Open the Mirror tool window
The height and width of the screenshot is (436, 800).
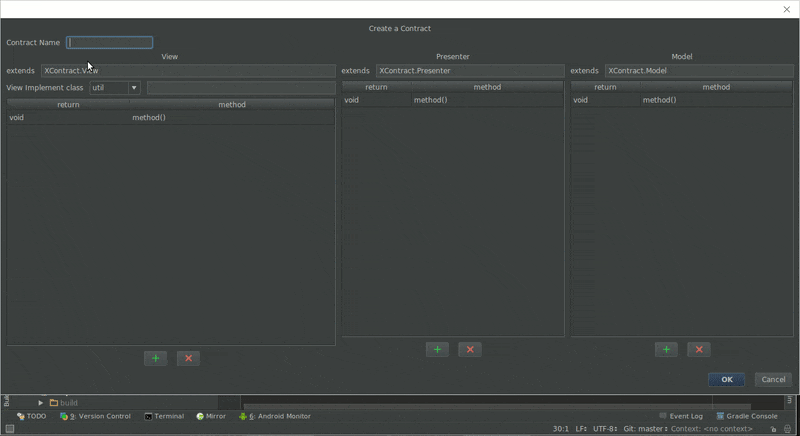coord(211,416)
